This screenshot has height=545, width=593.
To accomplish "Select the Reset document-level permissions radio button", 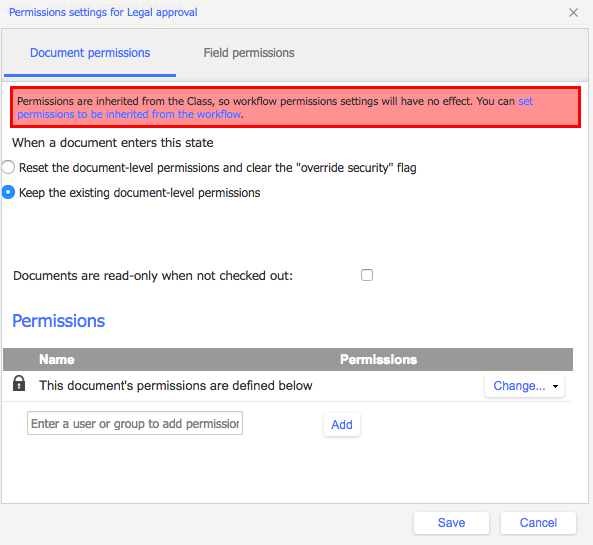I will point(8,167).
